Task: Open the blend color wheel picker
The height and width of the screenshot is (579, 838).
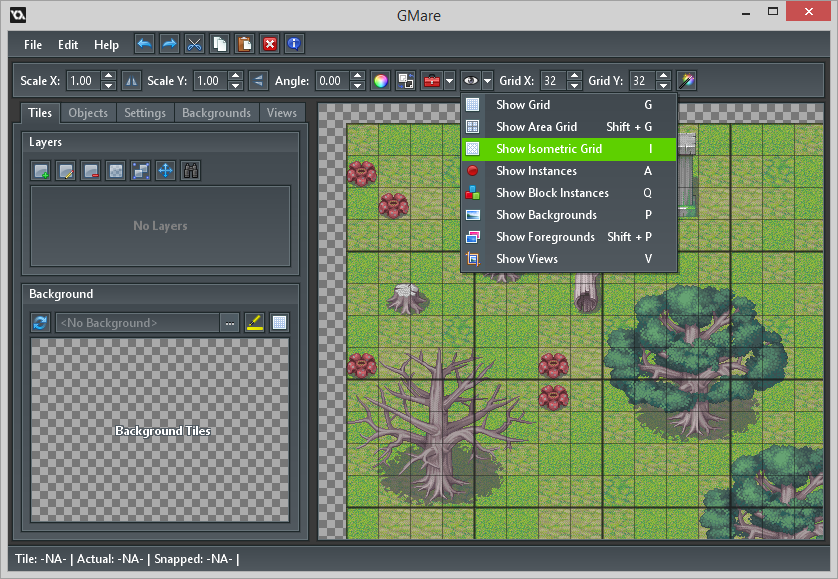Action: tap(381, 81)
